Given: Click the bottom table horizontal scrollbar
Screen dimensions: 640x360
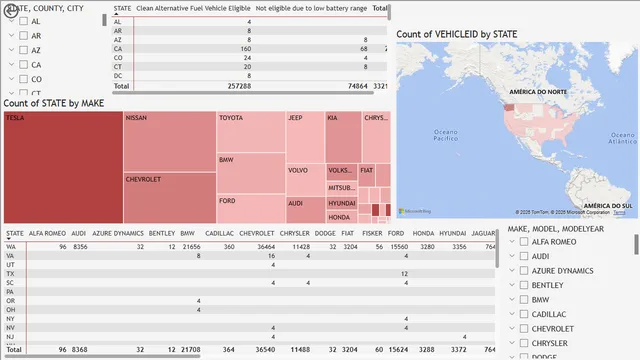Looking at the screenshot, I should tap(102, 356).
